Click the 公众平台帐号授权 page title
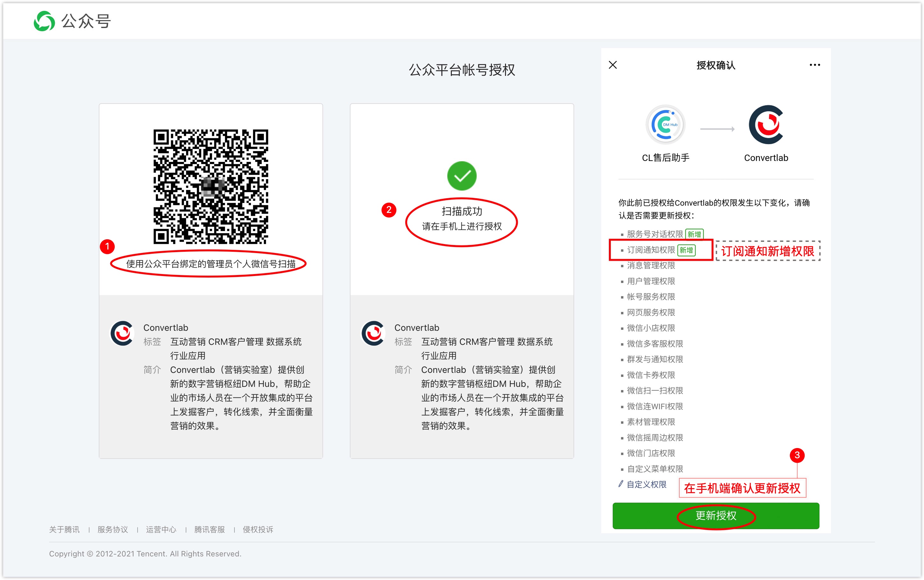924x580 pixels. [462, 70]
